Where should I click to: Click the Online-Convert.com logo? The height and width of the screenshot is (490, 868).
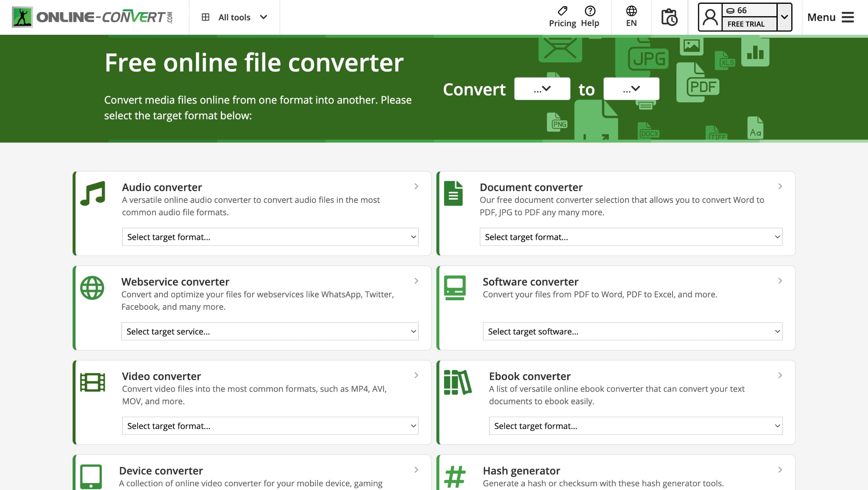[93, 17]
